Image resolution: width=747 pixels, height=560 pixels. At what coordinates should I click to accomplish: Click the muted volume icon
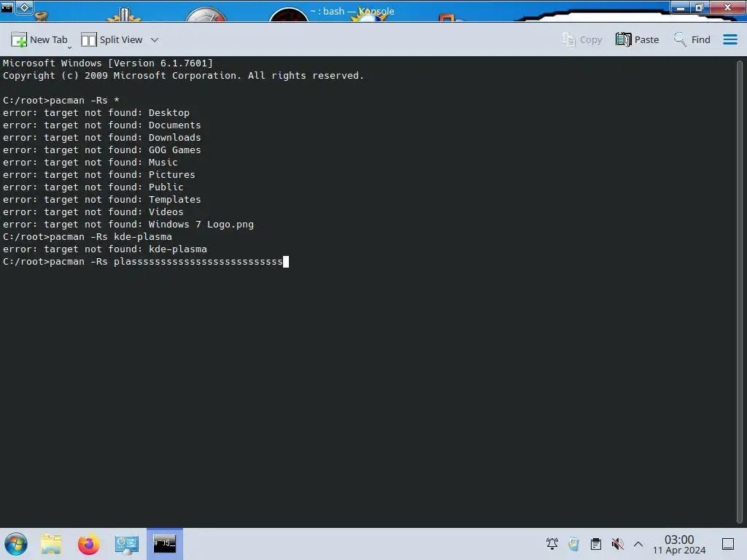pyautogui.click(x=617, y=544)
